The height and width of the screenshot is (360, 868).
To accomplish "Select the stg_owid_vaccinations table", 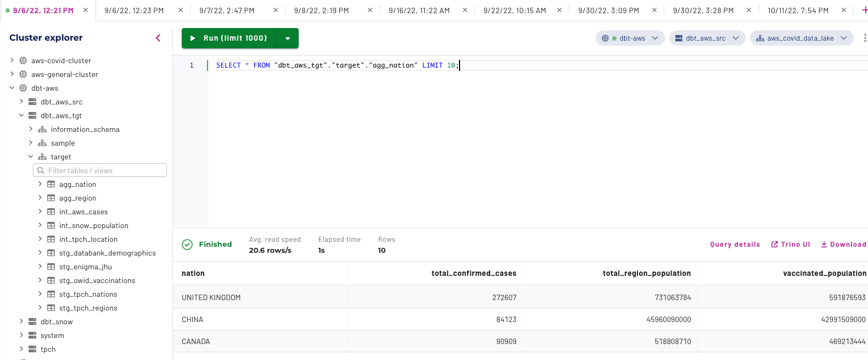I will (x=97, y=280).
